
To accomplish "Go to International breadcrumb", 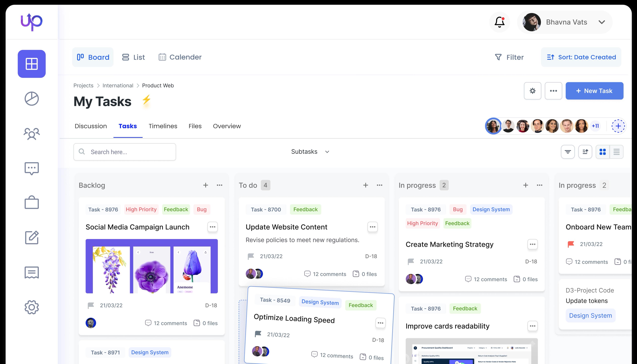I will pyautogui.click(x=118, y=86).
